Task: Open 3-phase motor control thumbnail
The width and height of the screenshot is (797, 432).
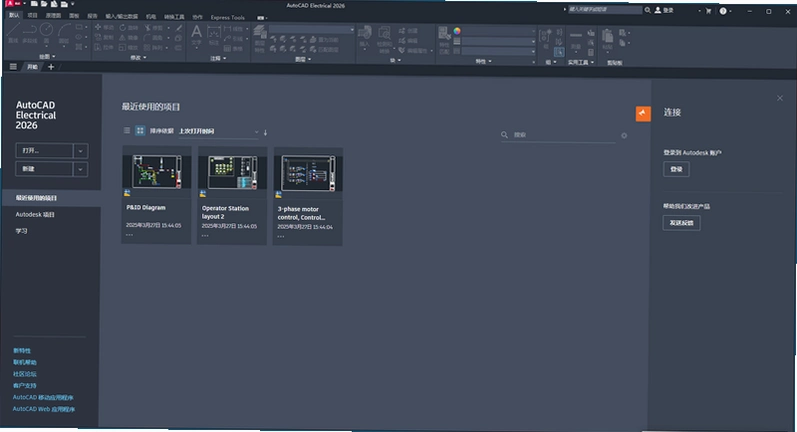Action: point(308,174)
